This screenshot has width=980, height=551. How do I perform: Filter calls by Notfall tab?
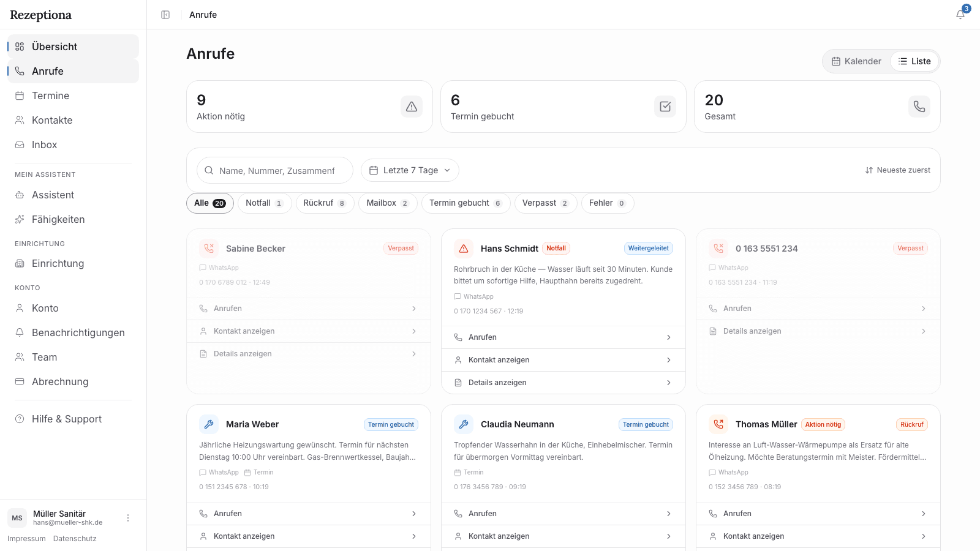(x=265, y=203)
